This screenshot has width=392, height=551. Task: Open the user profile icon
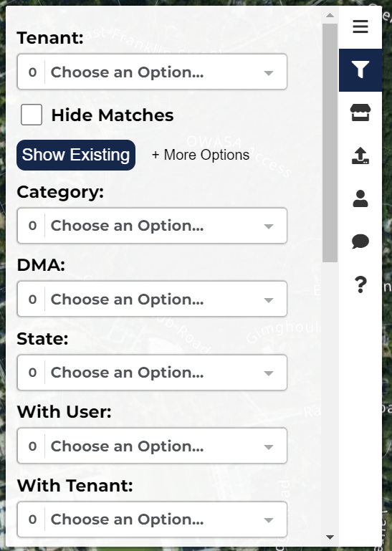(360, 198)
